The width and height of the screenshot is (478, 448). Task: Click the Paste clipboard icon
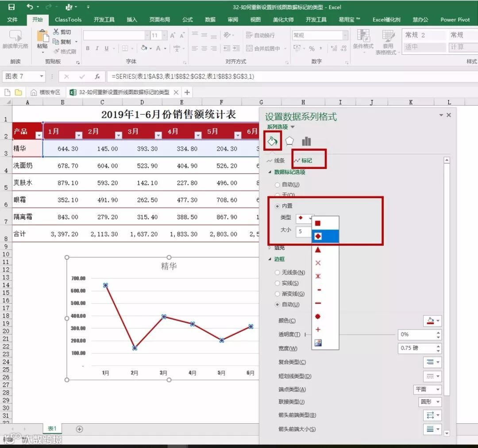click(x=42, y=36)
